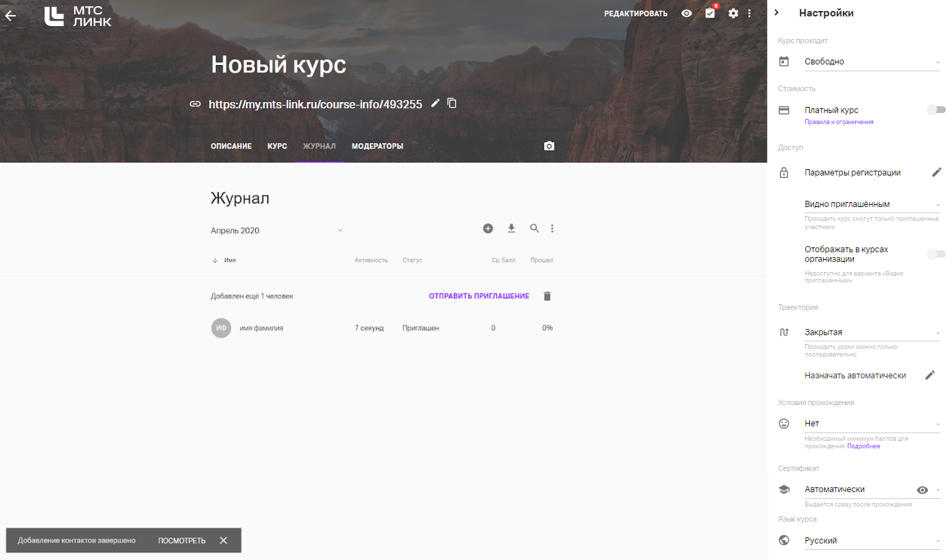Open the Русский language dropdown

872,541
